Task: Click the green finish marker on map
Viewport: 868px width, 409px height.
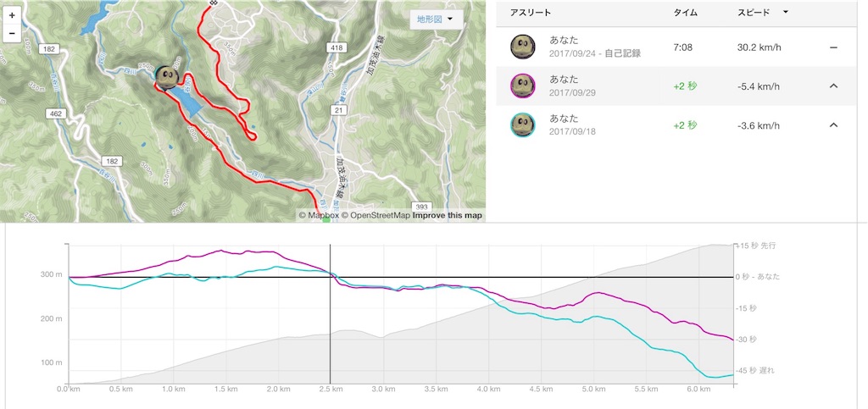Action: coord(325,219)
